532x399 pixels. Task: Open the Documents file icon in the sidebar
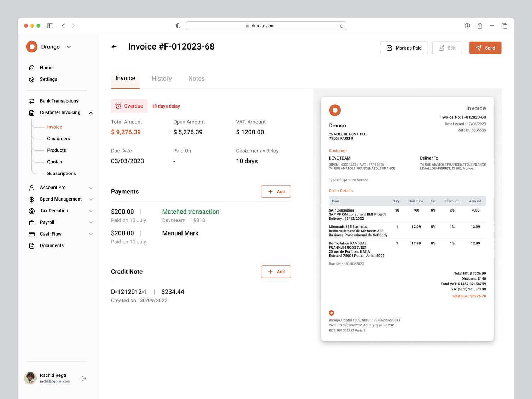point(32,245)
